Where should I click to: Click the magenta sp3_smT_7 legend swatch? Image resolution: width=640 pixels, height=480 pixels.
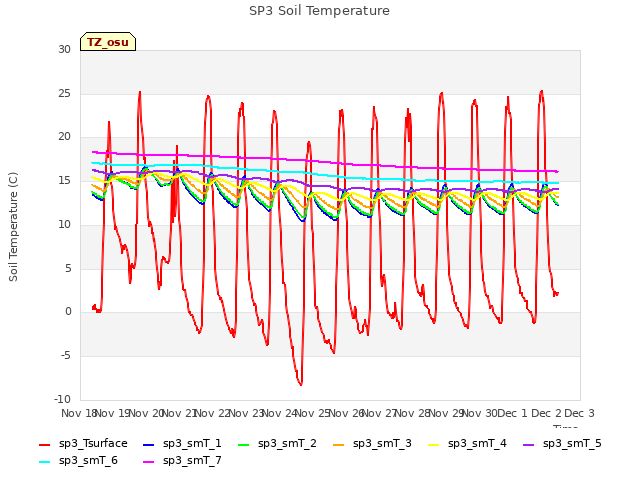[x=149, y=462]
